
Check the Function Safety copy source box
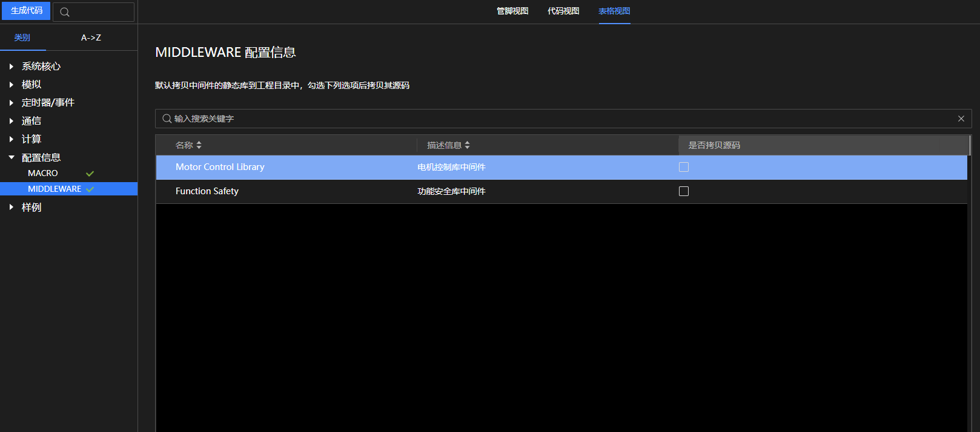tap(684, 191)
